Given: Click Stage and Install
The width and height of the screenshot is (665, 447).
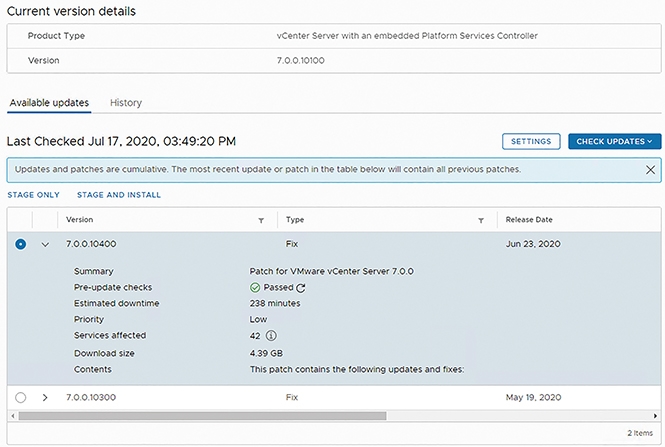Looking at the screenshot, I should [x=119, y=195].
